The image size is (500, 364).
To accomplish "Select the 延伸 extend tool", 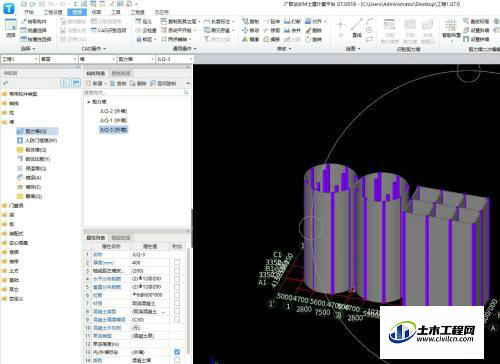I will tap(272, 21).
